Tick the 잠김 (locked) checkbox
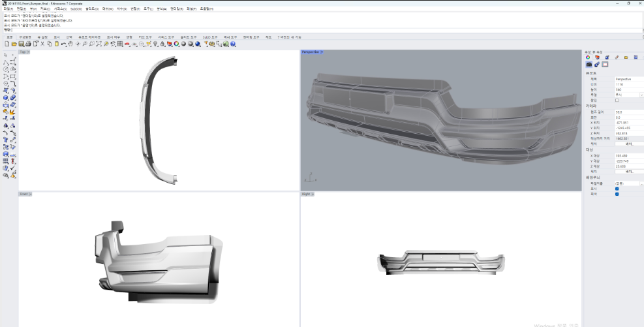This screenshot has height=327, width=644. [617, 101]
